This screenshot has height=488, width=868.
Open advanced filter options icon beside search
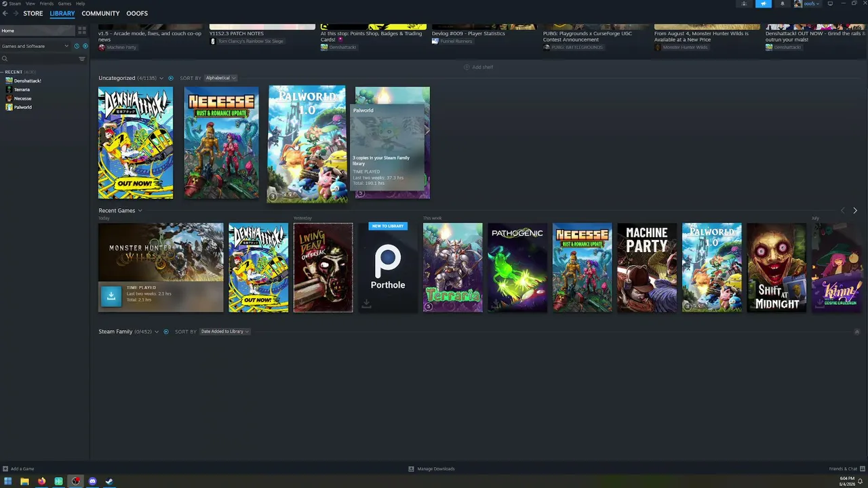(82, 59)
